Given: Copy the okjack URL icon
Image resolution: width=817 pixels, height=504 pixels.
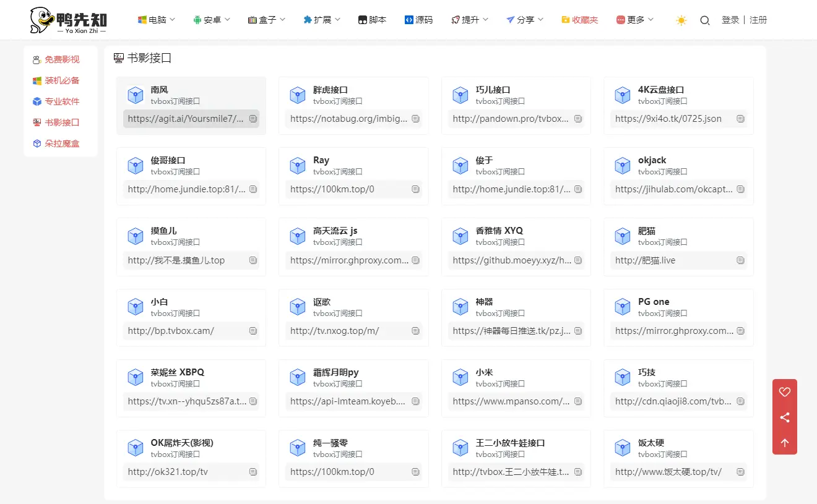Looking at the screenshot, I should click(741, 189).
